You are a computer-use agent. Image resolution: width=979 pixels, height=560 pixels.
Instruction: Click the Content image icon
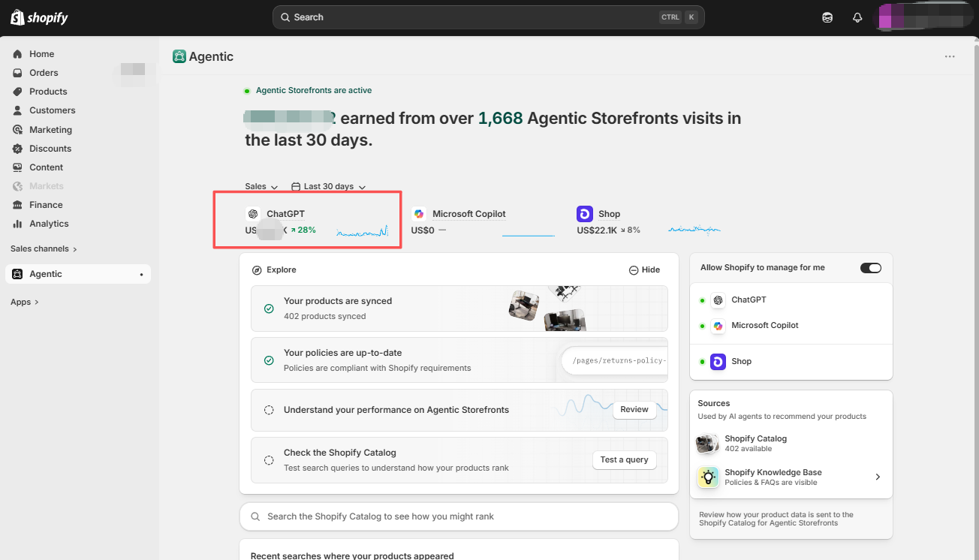[17, 167]
